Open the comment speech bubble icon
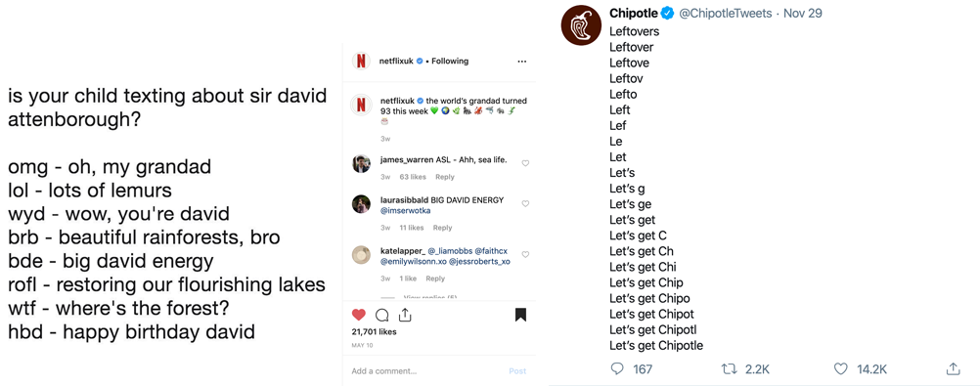The height and width of the screenshot is (386, 980). click(381, 315)
